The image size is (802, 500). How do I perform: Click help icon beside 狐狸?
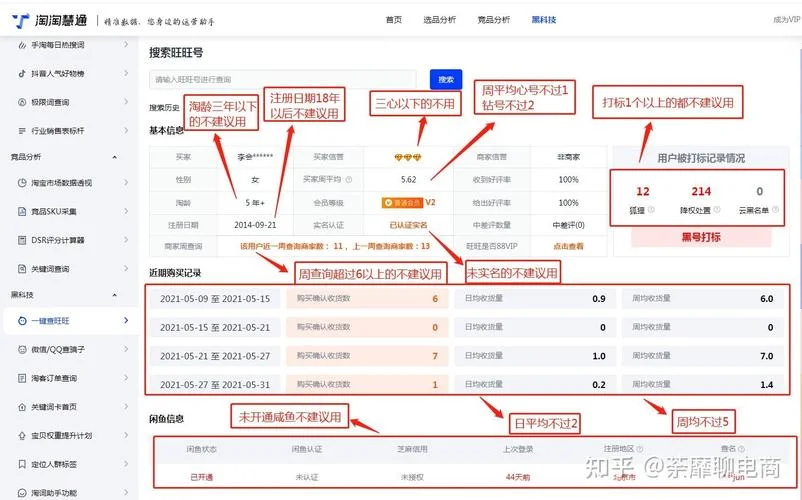(651, 210)
